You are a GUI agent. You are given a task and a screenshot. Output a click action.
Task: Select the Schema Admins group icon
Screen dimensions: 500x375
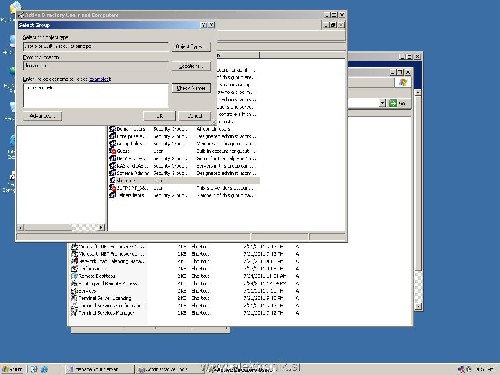112,173
